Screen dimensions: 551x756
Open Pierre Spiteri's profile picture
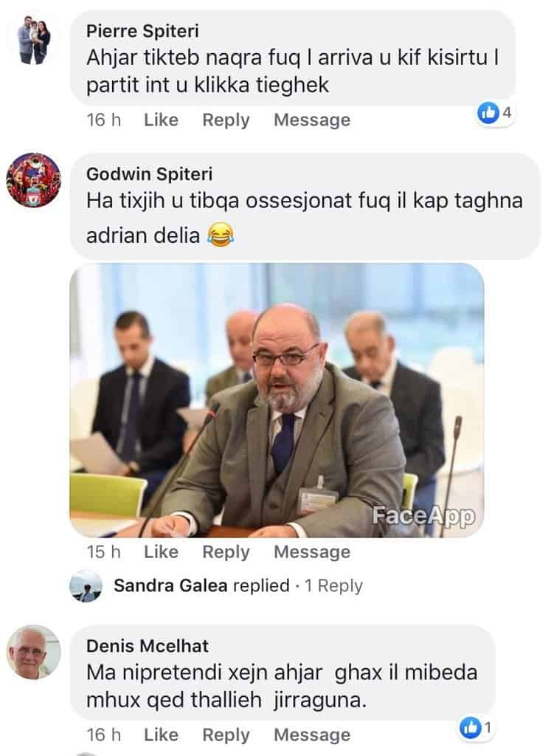click(34, 40)
